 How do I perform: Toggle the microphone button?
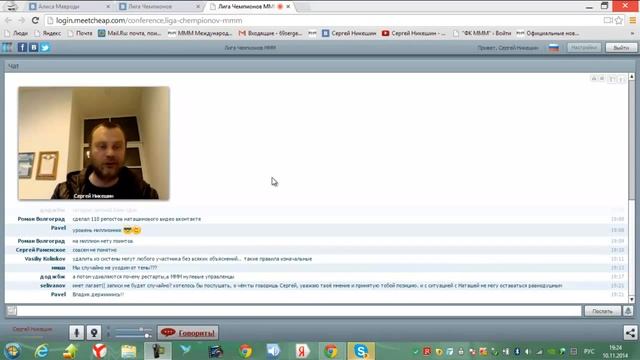pos(76,333)
